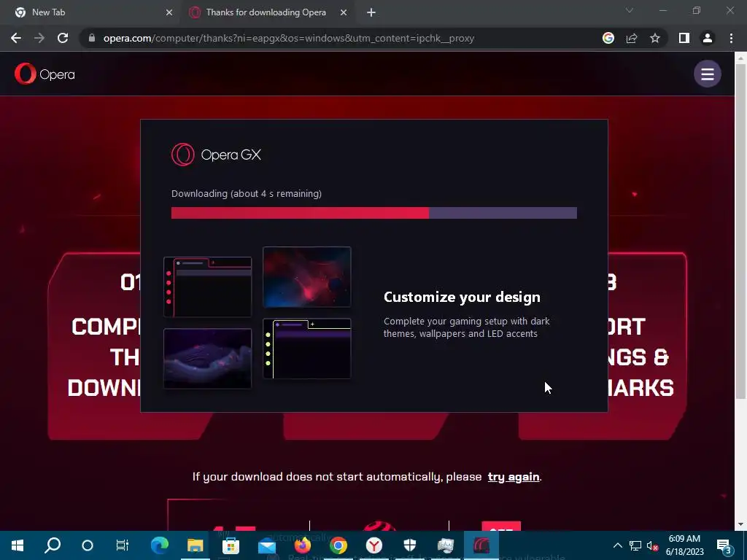Close the Thanks for downloading Opera tab
The width and height of the screenshot is (747, 560).
pyautogui.click(x=344, y=12)
